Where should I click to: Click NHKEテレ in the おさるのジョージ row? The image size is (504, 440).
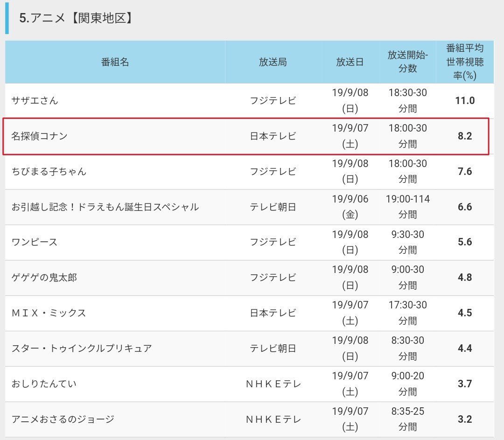coord(273,419)
